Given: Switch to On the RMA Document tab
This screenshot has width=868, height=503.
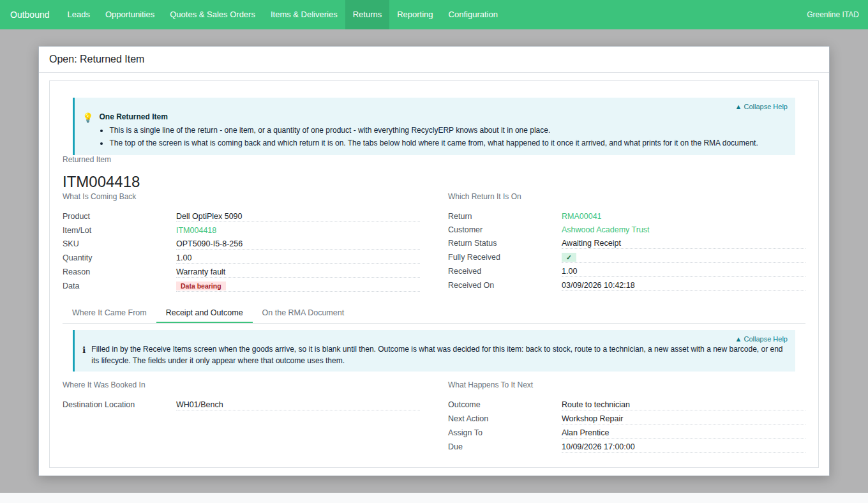Looking at the screenshot, I should (303, 313).
